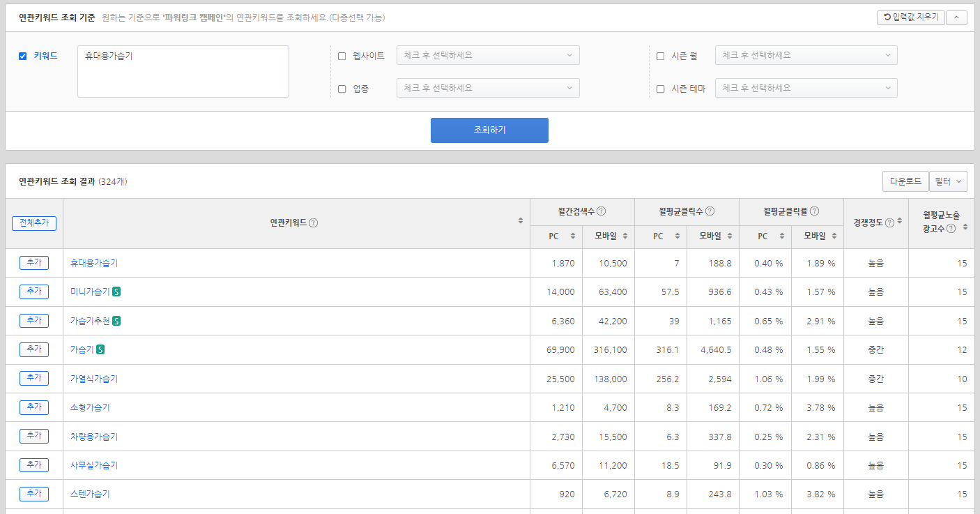The image size is (980, 514).
Task: Sort by 연관키워드 column arrows
Action: click(521, 220)
